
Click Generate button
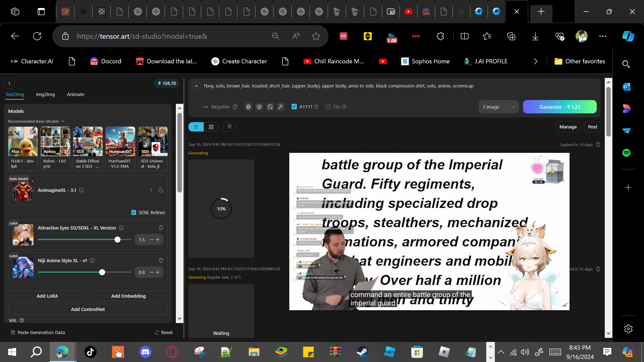click(x=560, y=107)
